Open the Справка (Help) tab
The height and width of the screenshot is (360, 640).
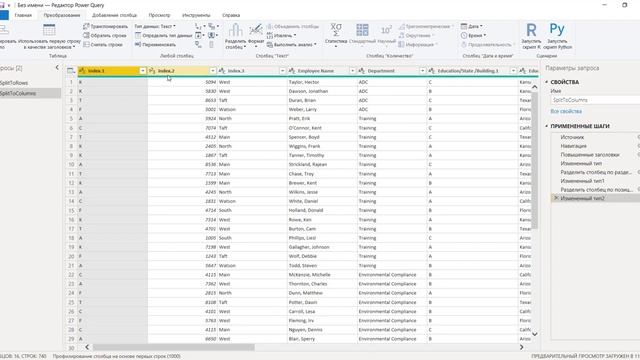231,15
